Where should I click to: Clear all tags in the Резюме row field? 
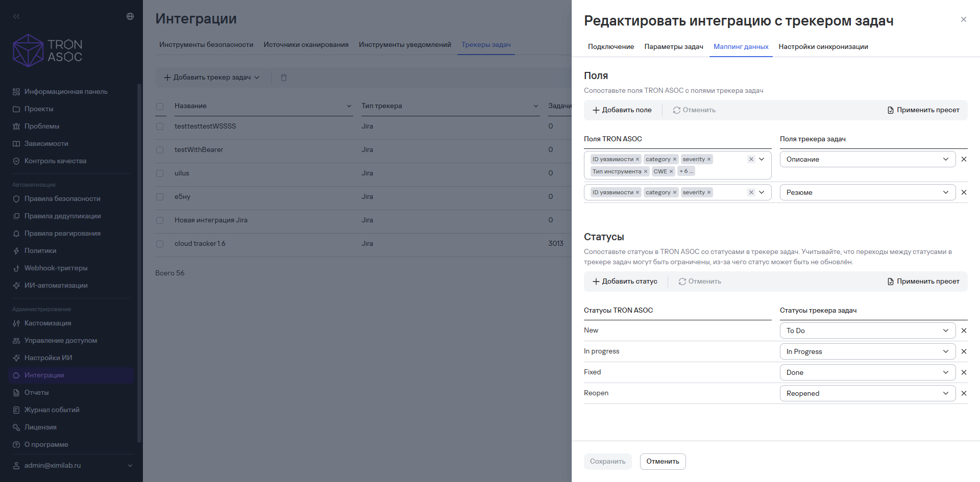(751, 192)
